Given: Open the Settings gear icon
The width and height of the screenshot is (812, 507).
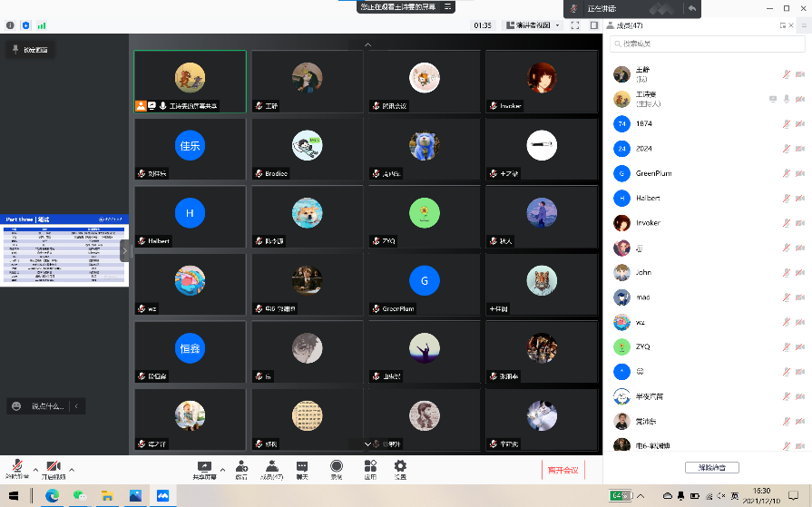Looking at the screenshot, I should click(x=399, y=468).
